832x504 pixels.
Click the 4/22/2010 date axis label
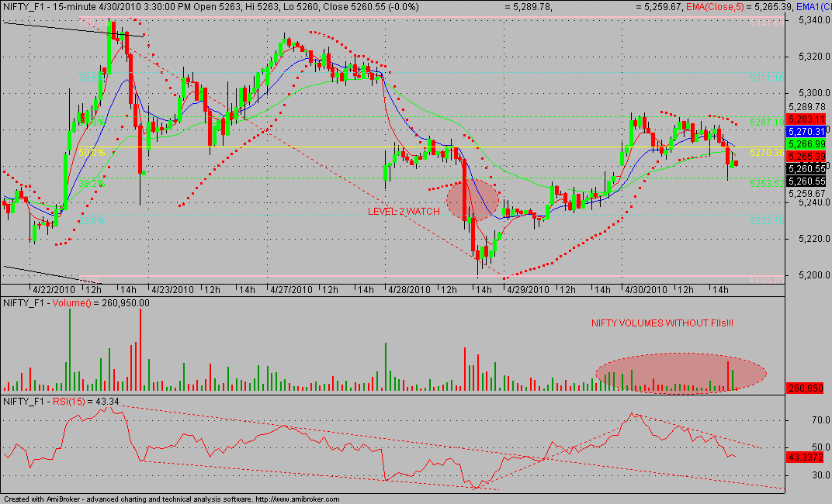(x=54, y=290)
